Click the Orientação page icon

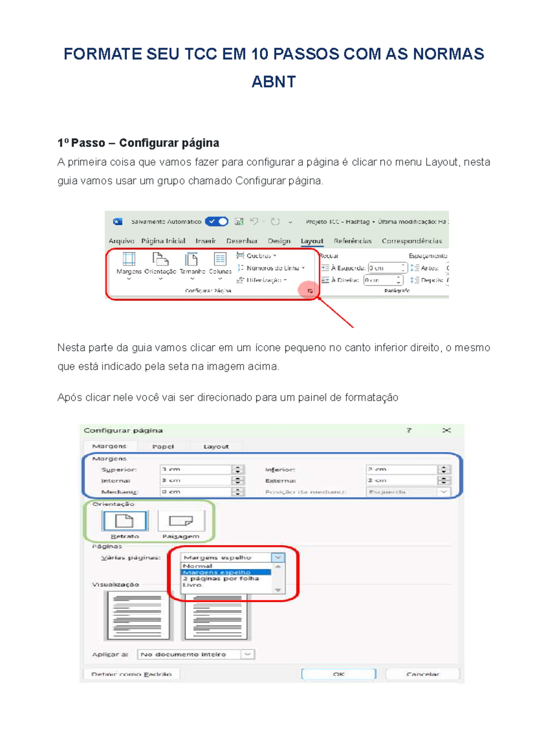[x=160, y=259]
